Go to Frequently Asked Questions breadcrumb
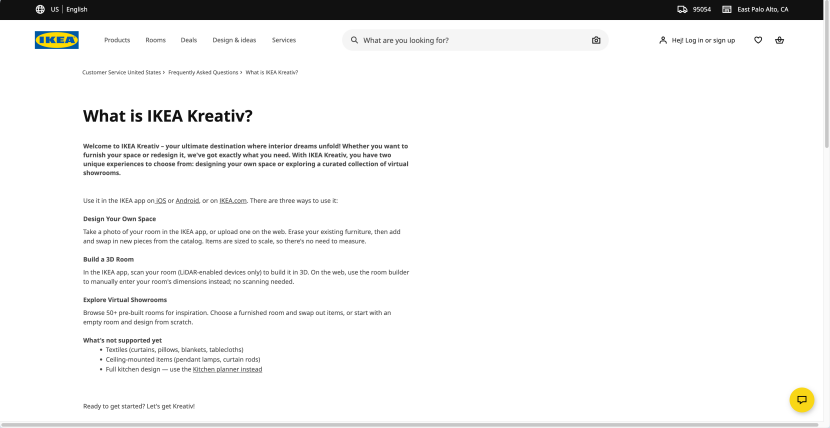Viewport: 830px width, 428px height. tap(203, 72)
